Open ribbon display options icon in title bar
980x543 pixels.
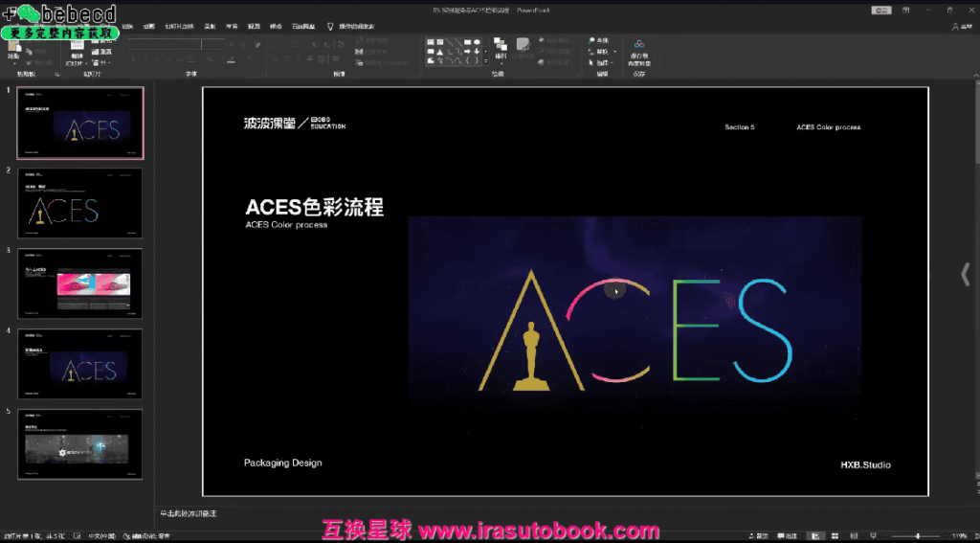(905, 10)
